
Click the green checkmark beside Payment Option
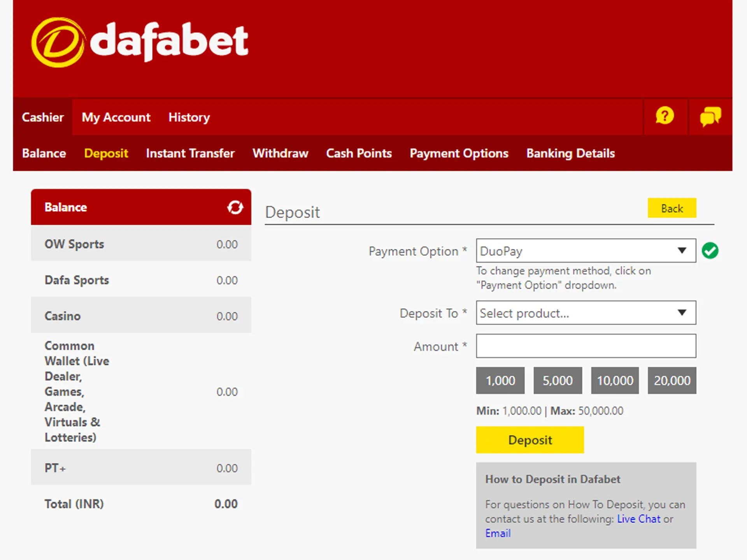(710, 250)
